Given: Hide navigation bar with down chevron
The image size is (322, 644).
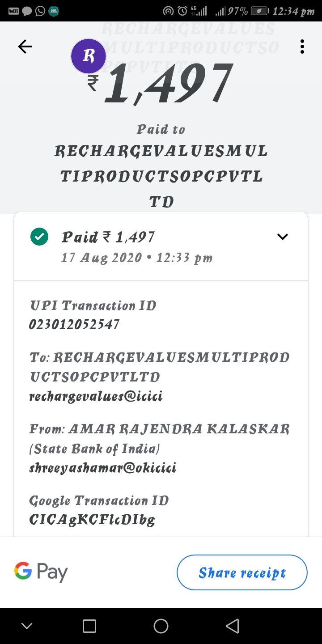Looking at the screenshot, I should (27, 626).
